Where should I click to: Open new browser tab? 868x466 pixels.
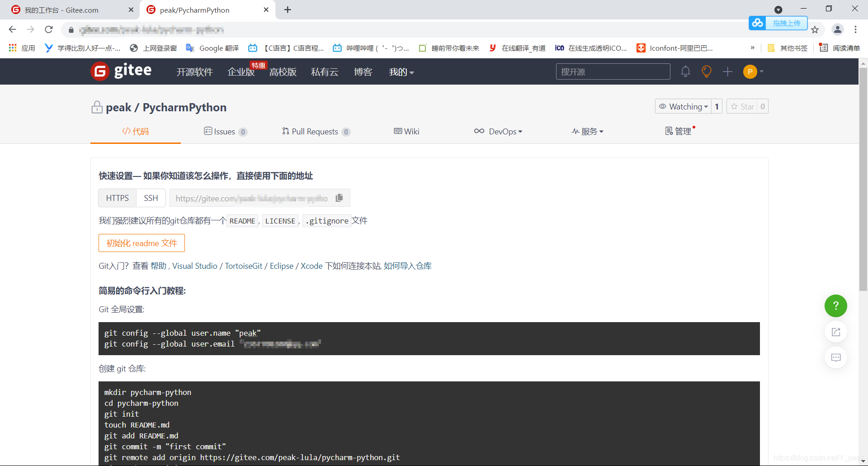click(288, 10)
